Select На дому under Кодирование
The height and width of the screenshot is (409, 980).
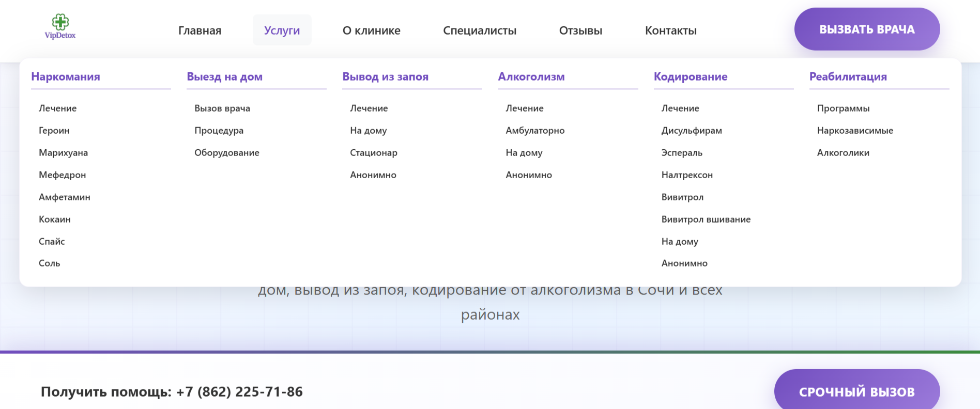point(680,242)
